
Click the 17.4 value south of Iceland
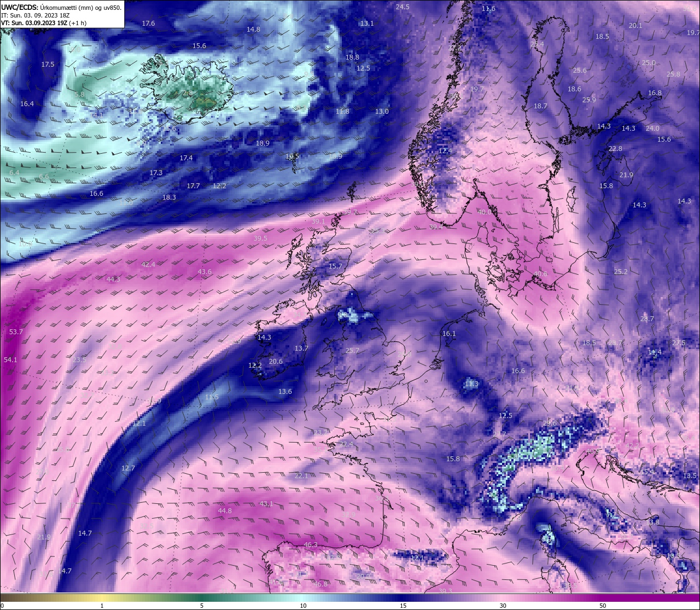click(x=186, y=158)
